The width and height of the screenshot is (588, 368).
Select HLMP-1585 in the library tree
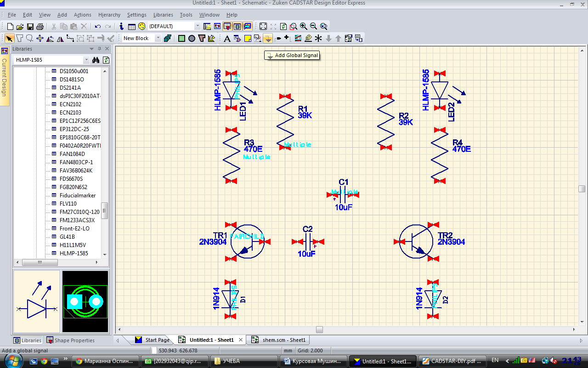(73, 253)
